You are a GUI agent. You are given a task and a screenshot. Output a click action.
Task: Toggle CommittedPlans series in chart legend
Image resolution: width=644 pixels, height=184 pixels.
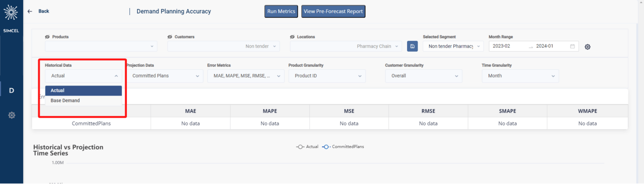(x=343, y=147)
